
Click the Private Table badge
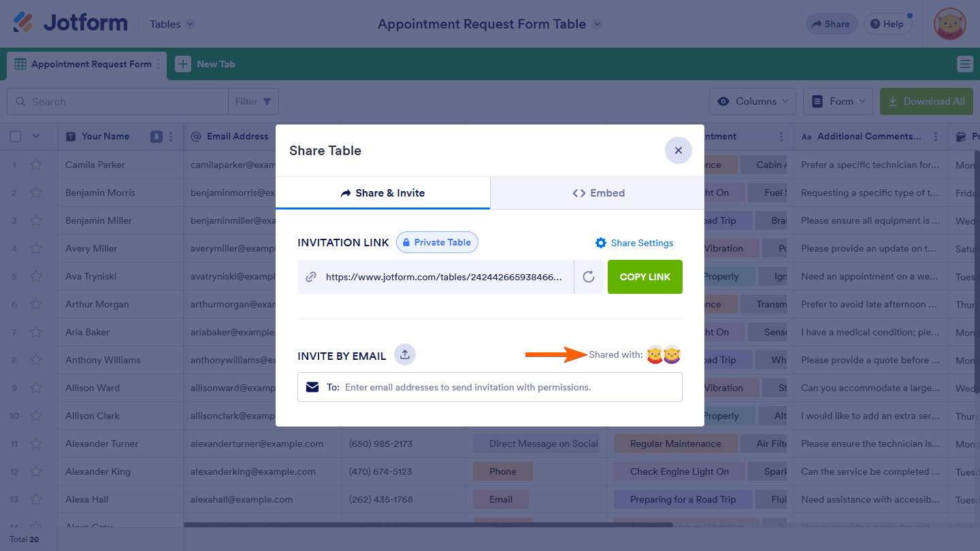pyautogui.click(x=437, y=242)
